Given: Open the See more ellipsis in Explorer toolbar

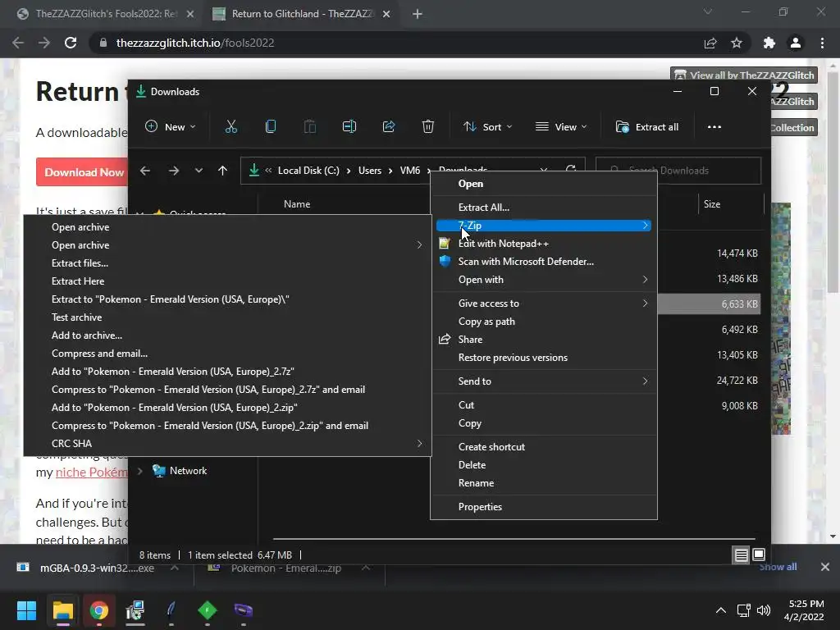Looking at the screenshot, I should [x=714, y=127].
